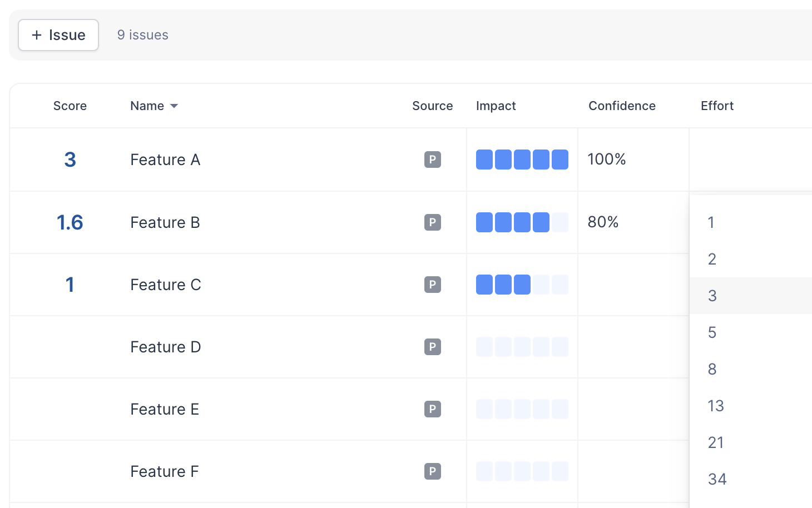Click the + Issue button
Image resolution: width=812 pixels, height=508 pixels.
(58, 35)
